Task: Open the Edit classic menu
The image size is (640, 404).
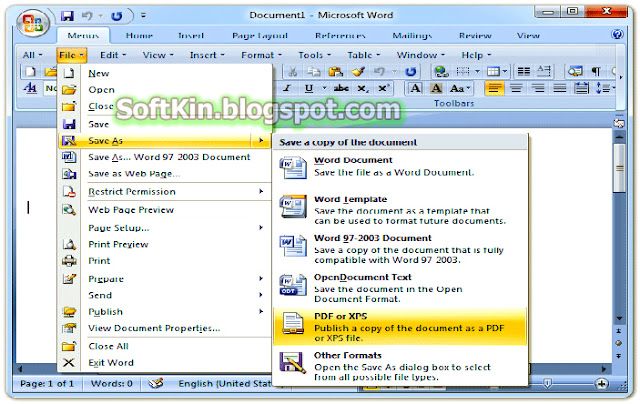Action: tap(113, 55)
